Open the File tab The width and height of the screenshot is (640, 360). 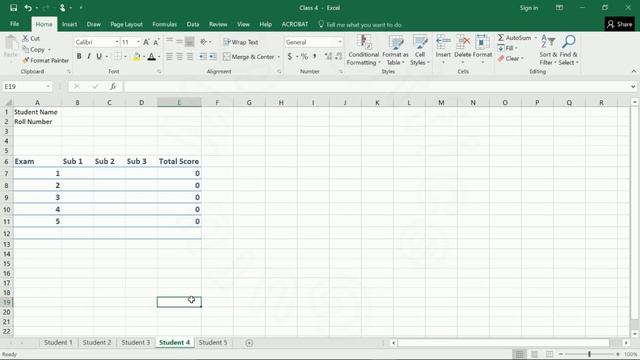coord(15,24)
